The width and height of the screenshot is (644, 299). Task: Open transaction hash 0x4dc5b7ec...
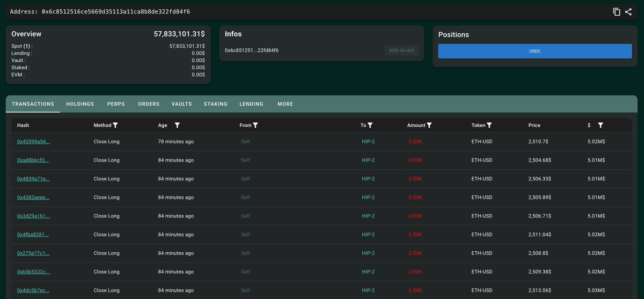(x=33, y=290)
